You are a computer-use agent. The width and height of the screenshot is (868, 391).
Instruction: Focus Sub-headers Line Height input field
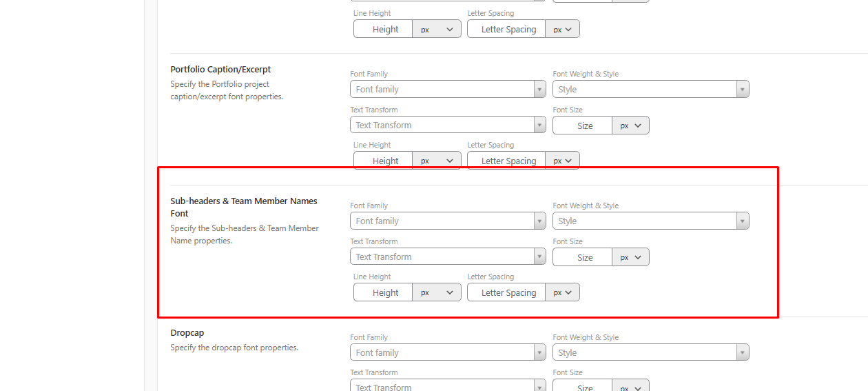coord(384,292)
